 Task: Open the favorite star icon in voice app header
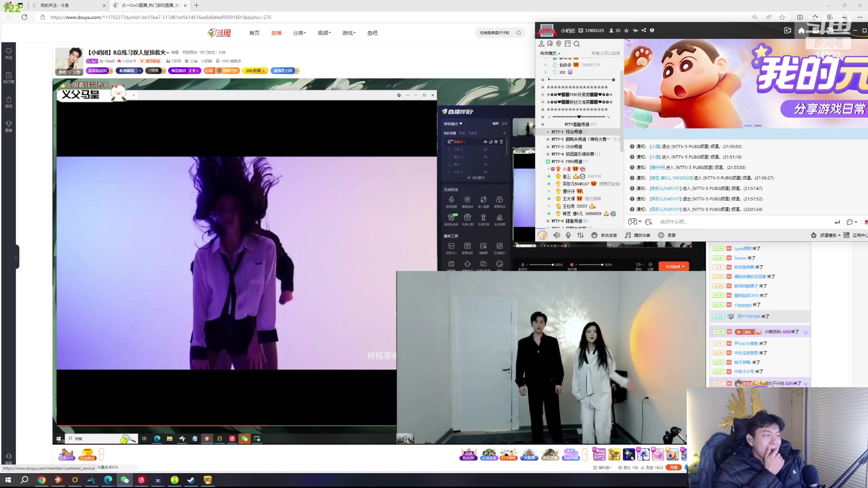626,31
